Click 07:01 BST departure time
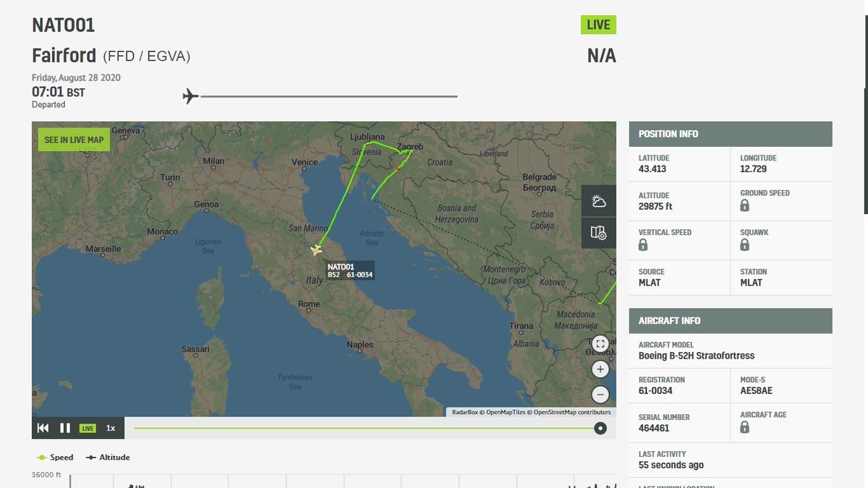Viewport: 868px width, 488px height. click(x=58, y=92)
